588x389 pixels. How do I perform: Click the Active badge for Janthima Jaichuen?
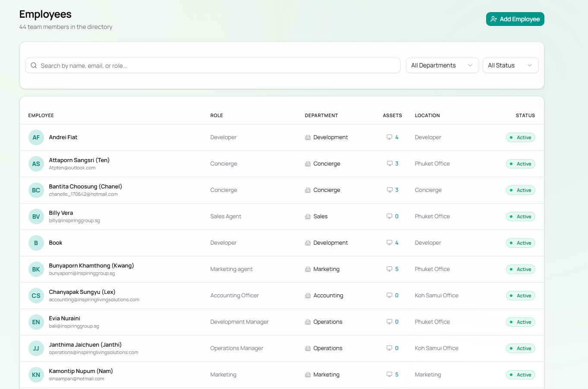(521, 348)
